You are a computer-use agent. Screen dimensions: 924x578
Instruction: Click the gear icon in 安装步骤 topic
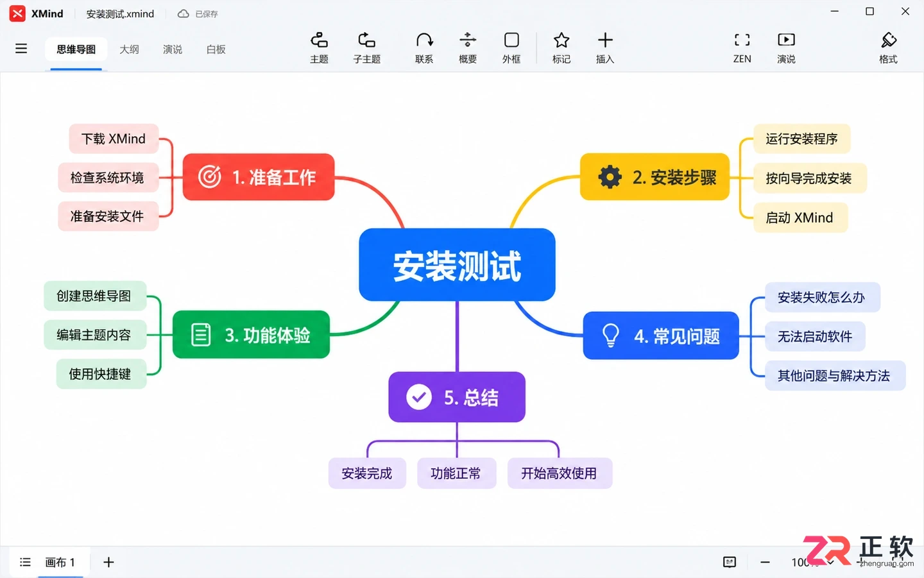610,177
